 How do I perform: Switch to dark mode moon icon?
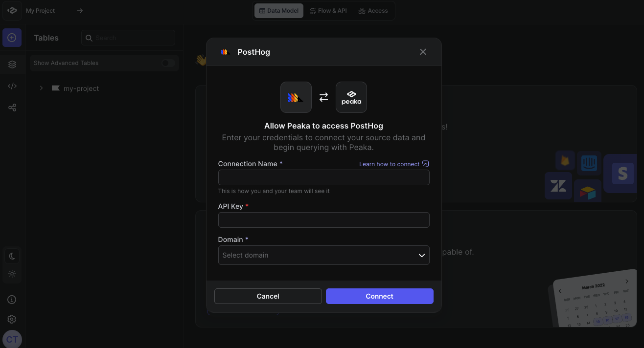[12, 256]
